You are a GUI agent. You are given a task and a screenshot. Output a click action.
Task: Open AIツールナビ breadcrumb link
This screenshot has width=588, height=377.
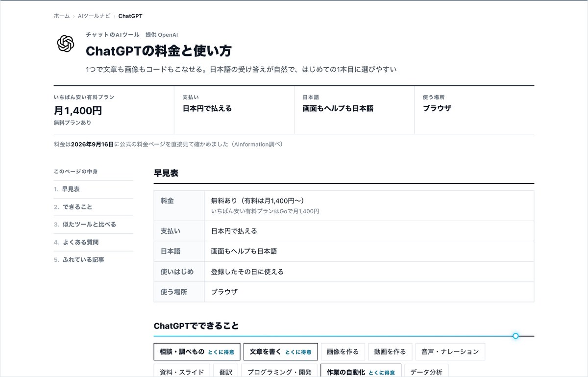94,16
